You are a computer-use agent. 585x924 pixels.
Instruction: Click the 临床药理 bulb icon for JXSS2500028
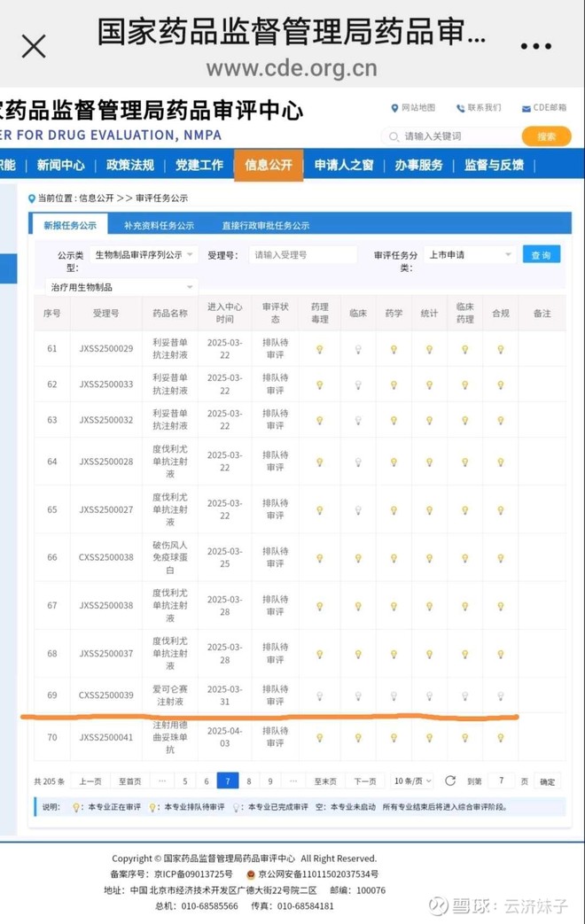point(464,462)
